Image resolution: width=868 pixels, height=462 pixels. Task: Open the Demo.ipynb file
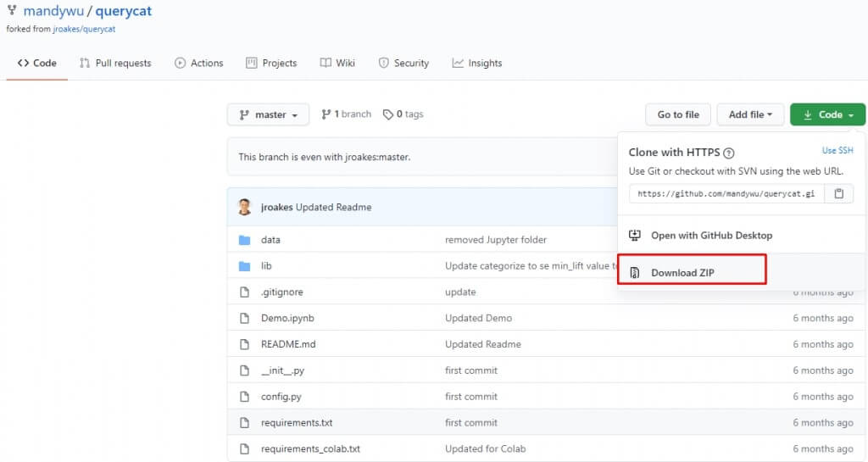point(287,318)
